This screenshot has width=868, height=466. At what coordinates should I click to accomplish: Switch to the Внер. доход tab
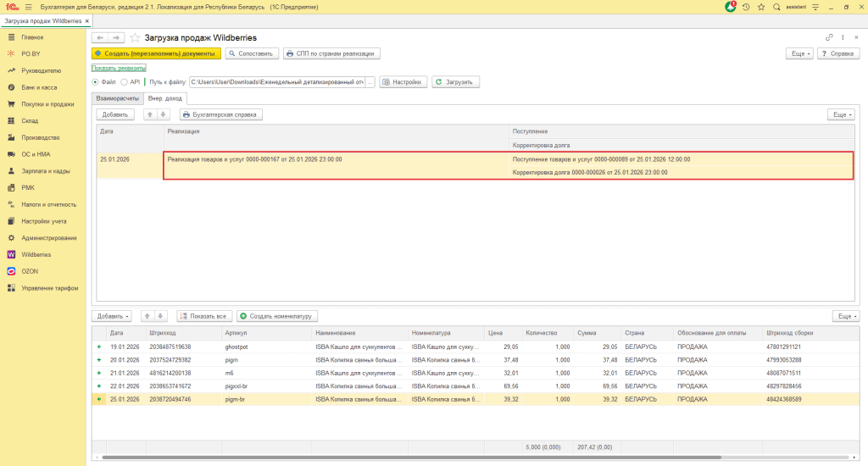(165, 98)
